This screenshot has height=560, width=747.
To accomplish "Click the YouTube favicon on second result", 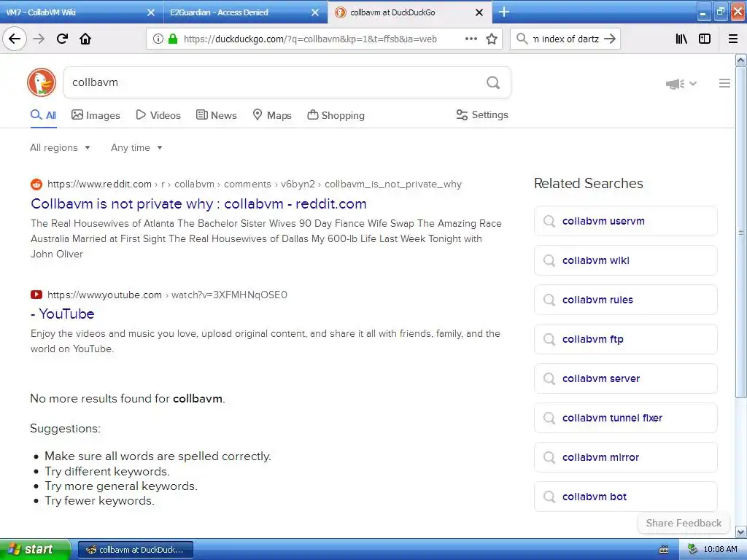I will [36, 295].
